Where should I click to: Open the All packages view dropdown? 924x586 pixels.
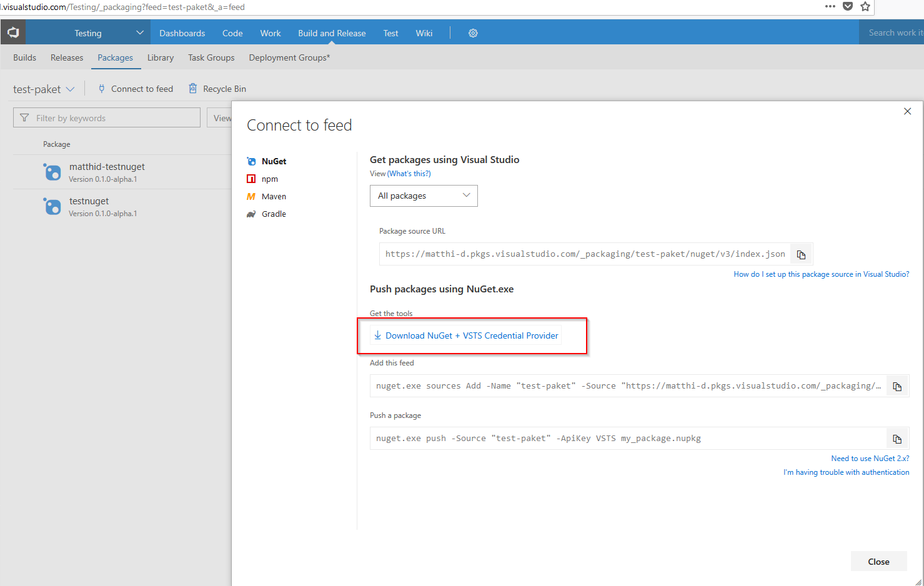tap(424, 196)
